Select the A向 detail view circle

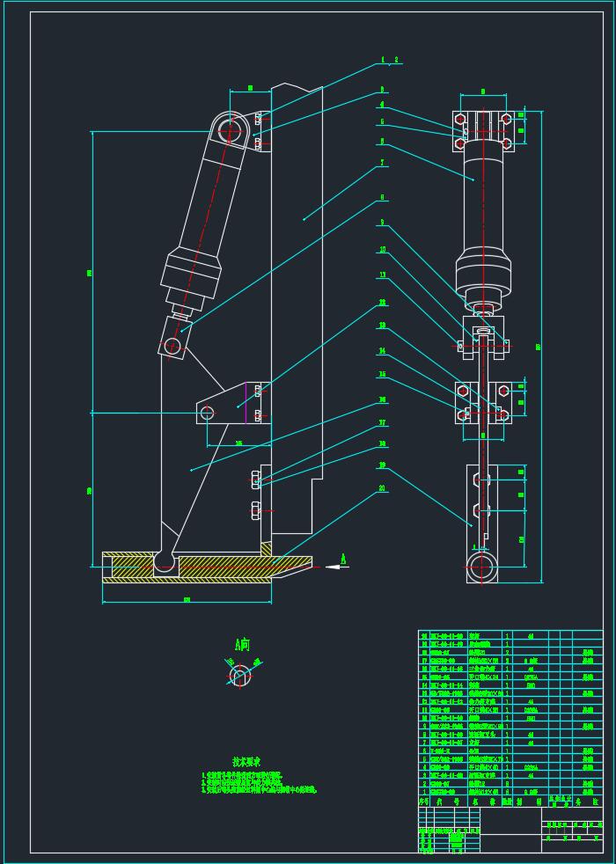pos(239,676)
